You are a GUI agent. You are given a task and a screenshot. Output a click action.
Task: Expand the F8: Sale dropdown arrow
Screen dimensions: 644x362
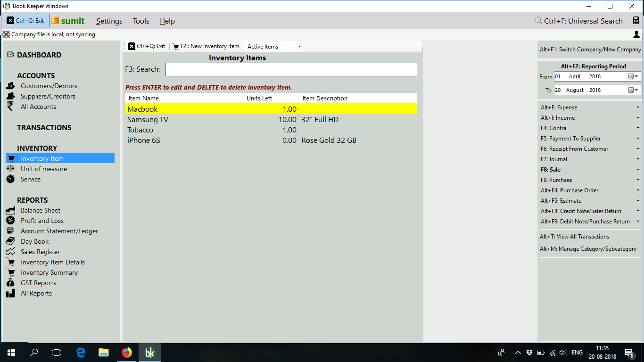(639, 169)
